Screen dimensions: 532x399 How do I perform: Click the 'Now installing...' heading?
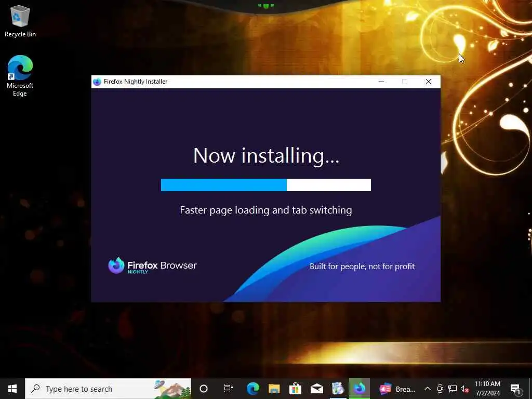pyautogui.click(x=266, y=156)
